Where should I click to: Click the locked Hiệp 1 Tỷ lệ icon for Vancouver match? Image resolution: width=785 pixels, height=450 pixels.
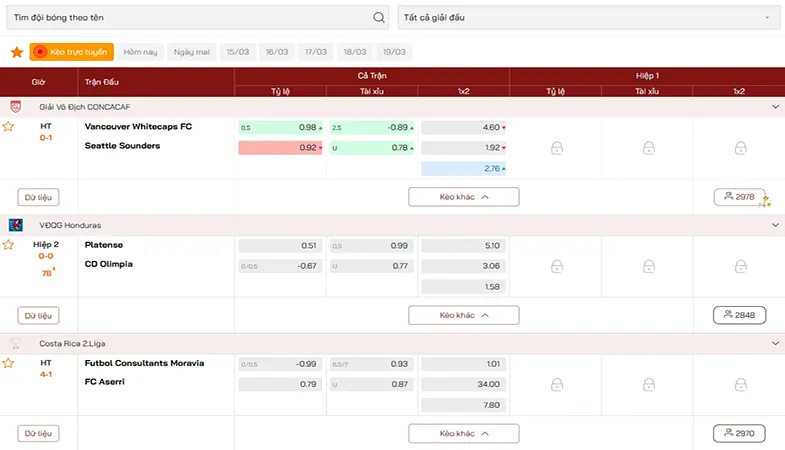pyautogui.click(x=557, y=148)
